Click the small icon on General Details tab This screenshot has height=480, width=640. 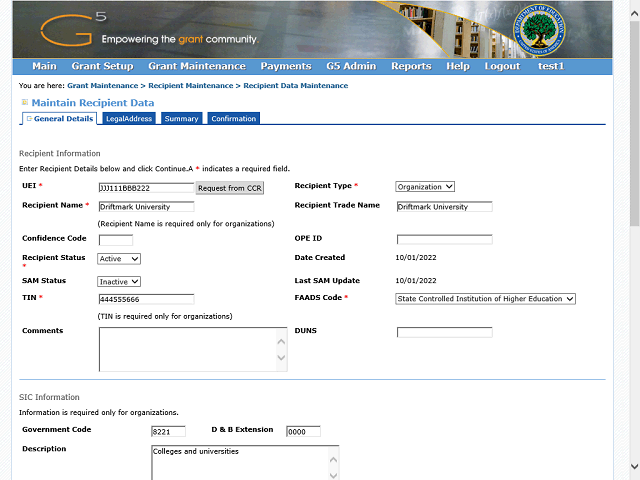29,118
